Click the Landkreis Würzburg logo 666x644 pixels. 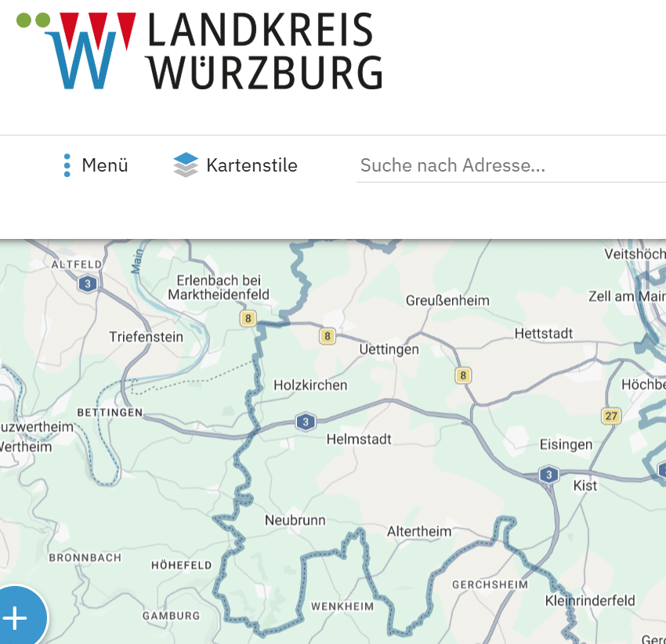pyautogui.click(x=200, y=51)
